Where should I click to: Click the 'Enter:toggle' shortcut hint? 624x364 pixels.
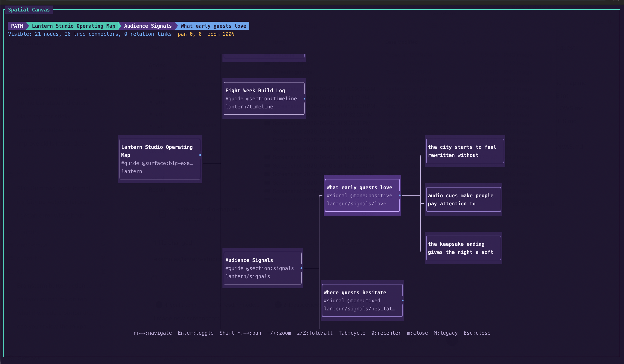click(196, 333)
